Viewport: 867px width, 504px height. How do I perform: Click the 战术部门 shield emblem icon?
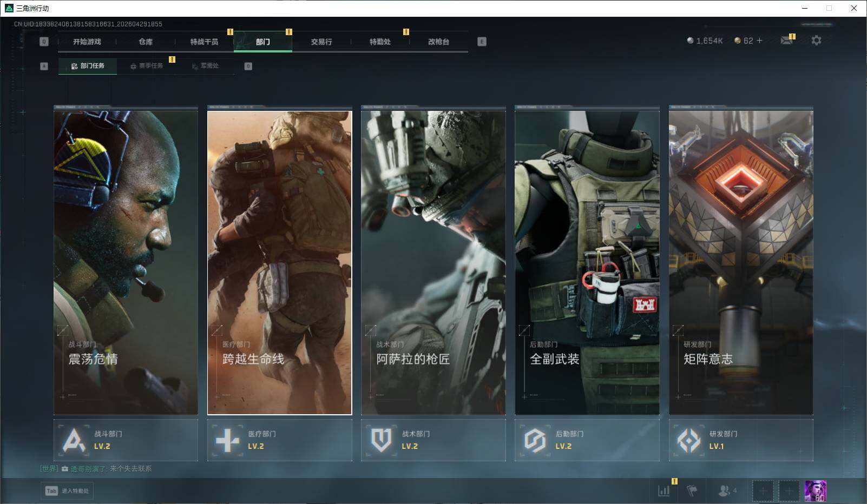[381, 440]
